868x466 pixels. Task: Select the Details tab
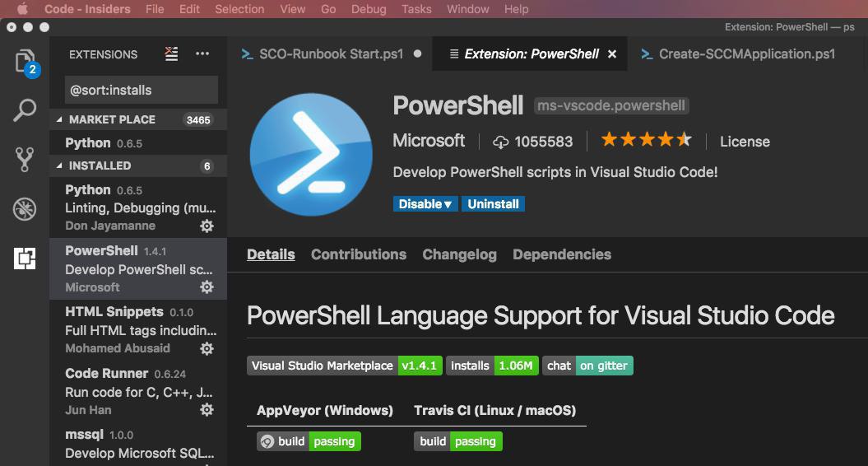pos(271,254)
